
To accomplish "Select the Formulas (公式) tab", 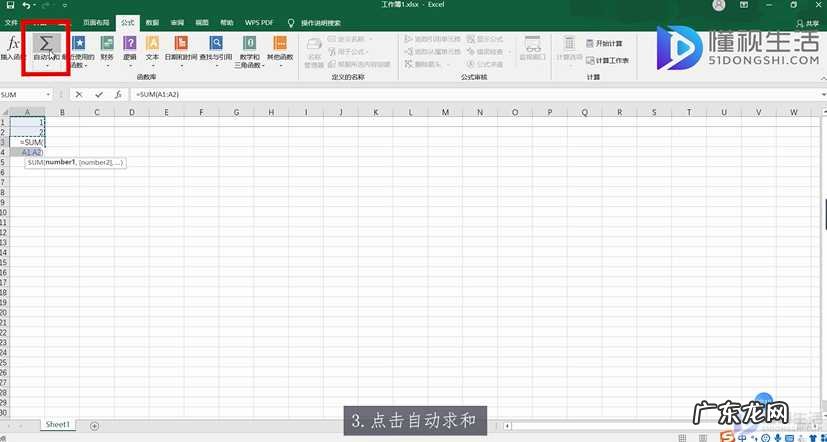I will (127, 23).
